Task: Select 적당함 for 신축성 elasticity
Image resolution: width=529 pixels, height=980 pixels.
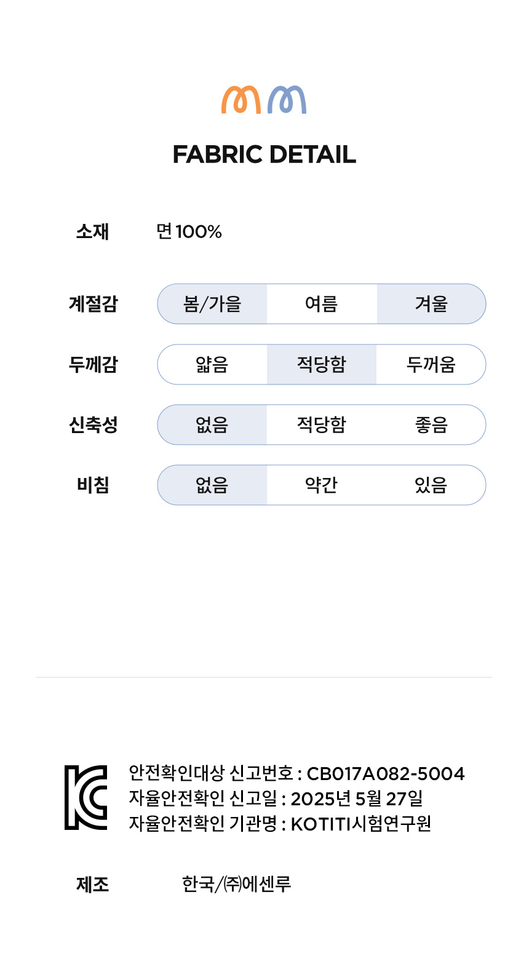Action: (321, 424)
